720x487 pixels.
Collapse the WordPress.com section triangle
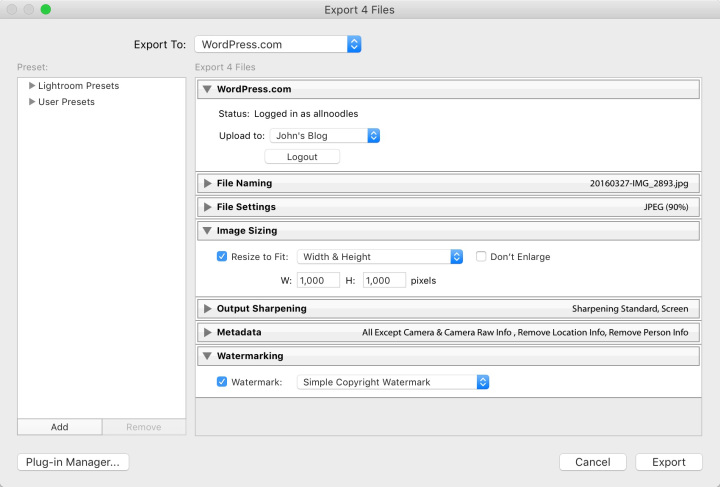[207, 89]
